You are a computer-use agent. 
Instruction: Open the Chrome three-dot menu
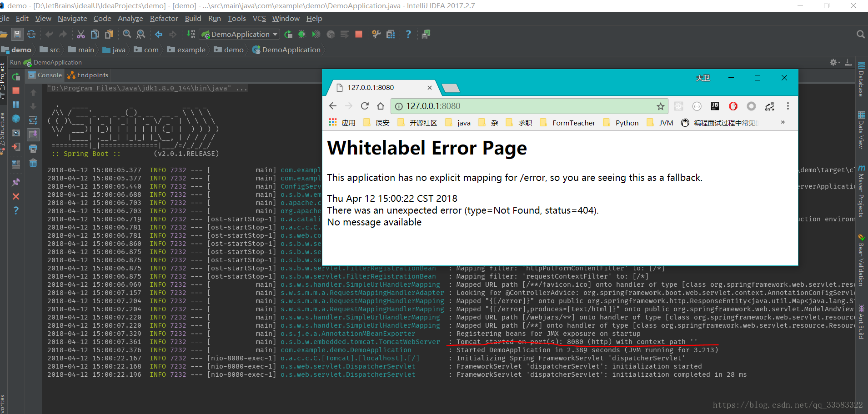click(x=788, y=106)
